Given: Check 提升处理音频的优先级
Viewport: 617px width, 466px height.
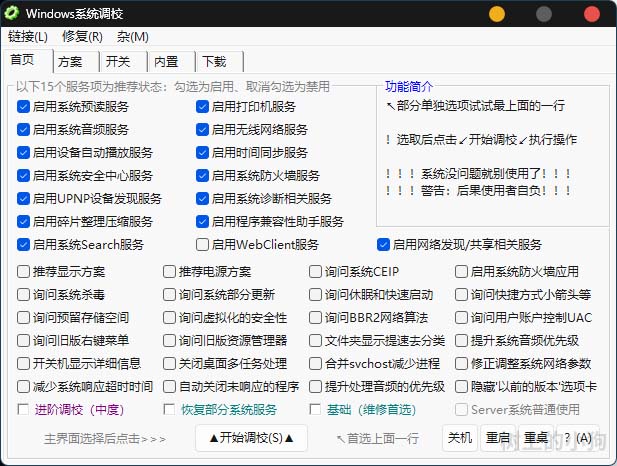Looking at the screenshot, I should click(x=315, y=386).
